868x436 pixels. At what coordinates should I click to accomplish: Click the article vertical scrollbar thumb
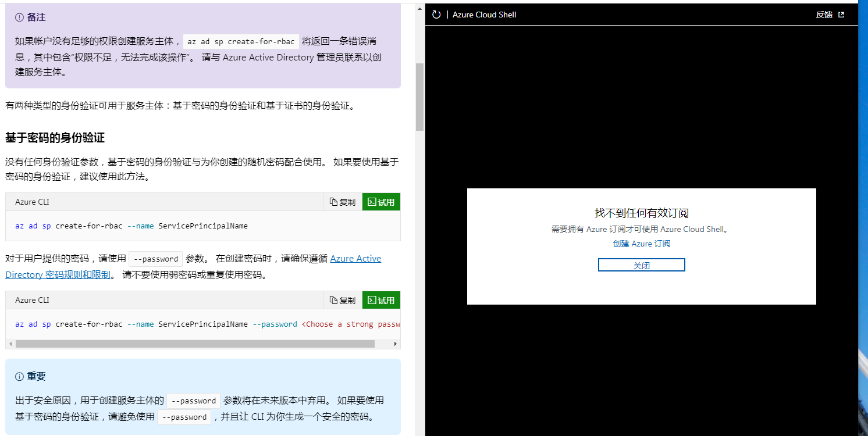point(419,97)
